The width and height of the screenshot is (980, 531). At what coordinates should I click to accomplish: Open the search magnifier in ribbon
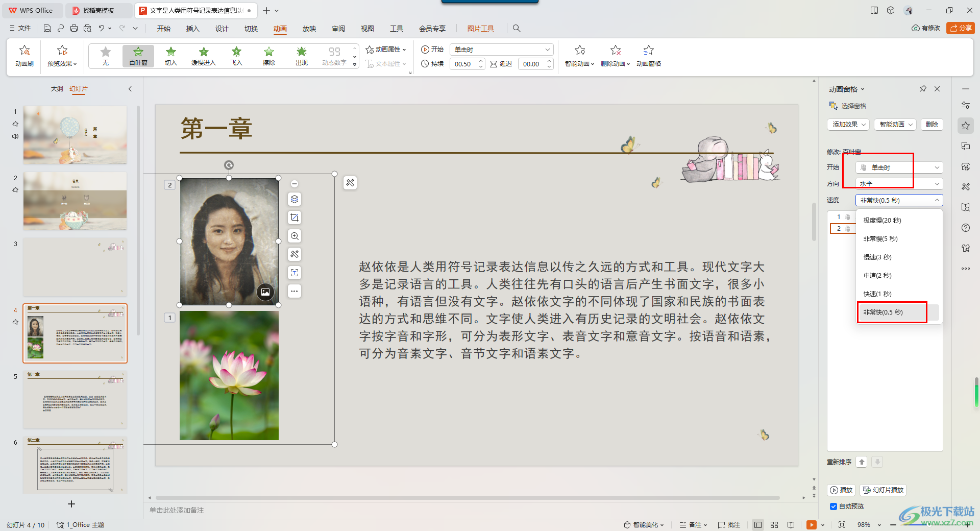tap(517, 29)
